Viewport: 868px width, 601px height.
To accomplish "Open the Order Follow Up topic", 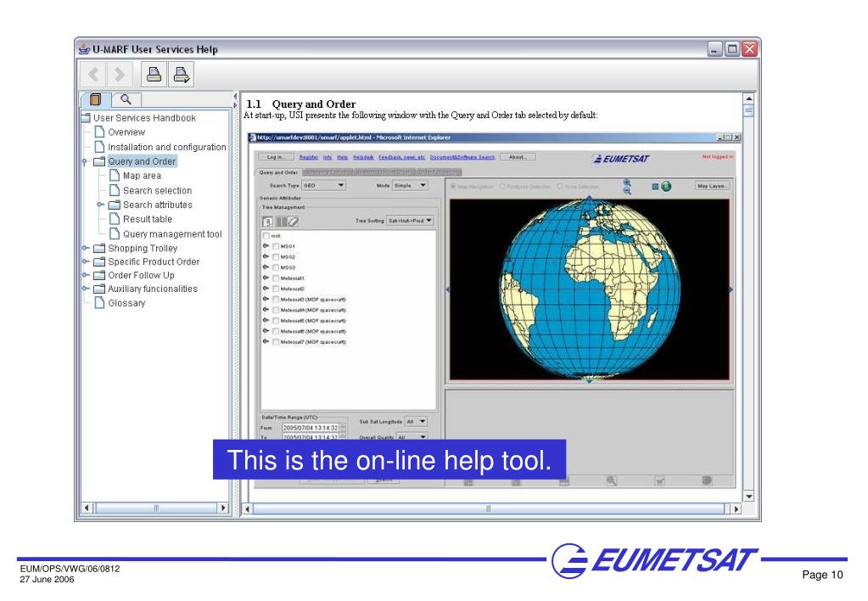I will click(141, 275).
